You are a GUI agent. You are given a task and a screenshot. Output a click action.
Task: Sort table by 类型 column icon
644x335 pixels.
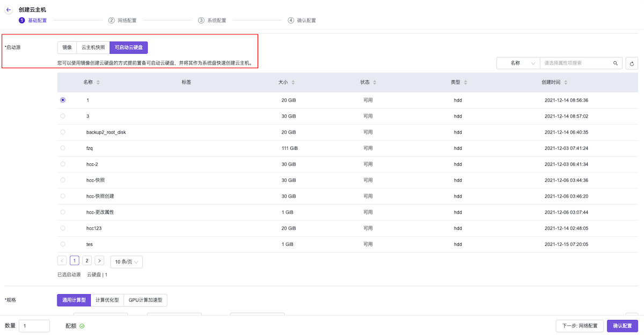pyautogui.click(x=465, y=82)
